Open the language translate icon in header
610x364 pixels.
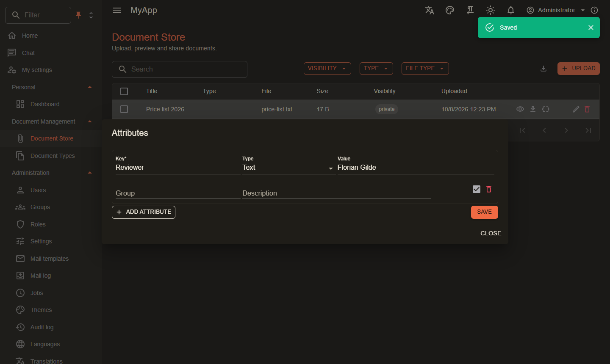point(430,10)
